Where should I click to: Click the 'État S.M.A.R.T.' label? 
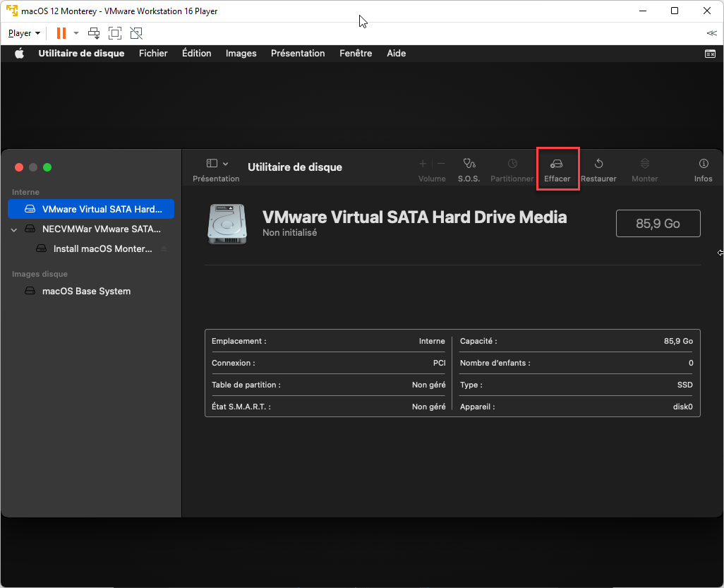[x=241, y=407]
